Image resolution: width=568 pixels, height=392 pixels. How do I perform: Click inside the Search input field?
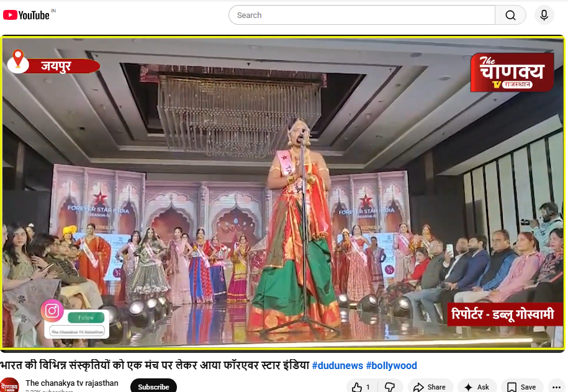348,15
